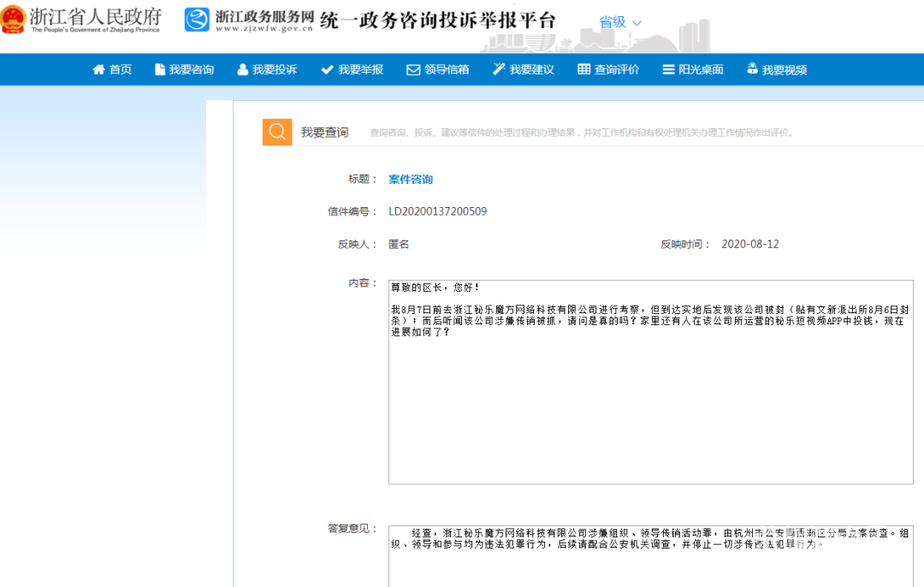Click the orange search icon beside 我要查询
924x587 pixels.
point(277,132)
